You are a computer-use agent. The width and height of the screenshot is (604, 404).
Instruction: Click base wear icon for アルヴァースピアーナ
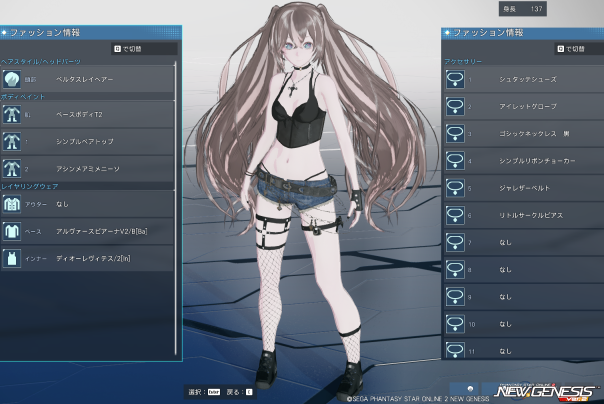coord(12,231)
